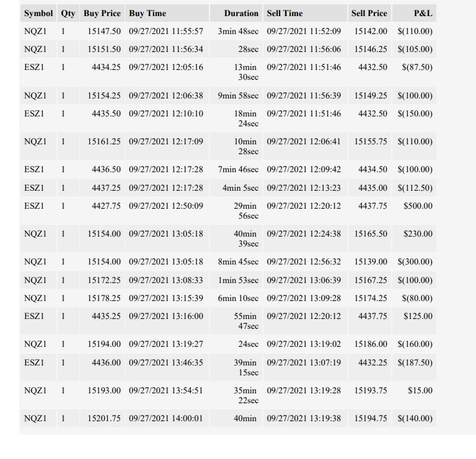
Task: Click the $(187.50) P&L cell
Action: pyautogui.click(x=414, y=367)
